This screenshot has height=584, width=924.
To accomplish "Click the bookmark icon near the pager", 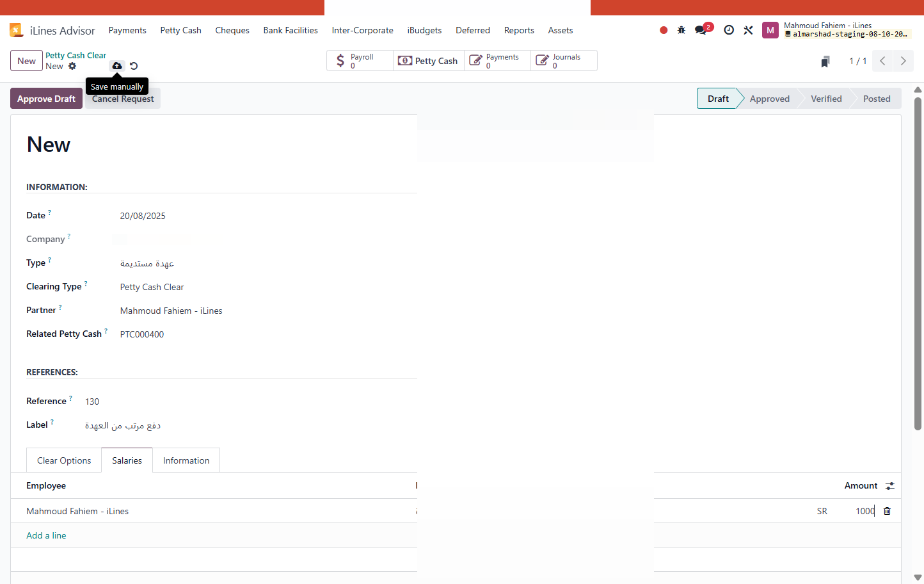I will pyautogui.click(x=825, y=61).
